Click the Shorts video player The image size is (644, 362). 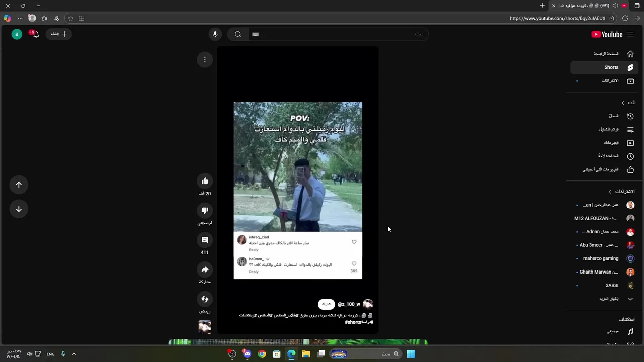[x=298, y=190]
